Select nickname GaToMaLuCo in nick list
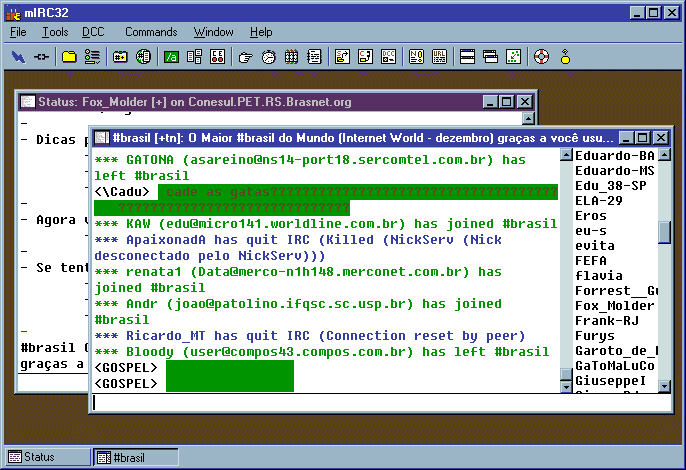Screen dimensions: 686x470 click(615, 365)
